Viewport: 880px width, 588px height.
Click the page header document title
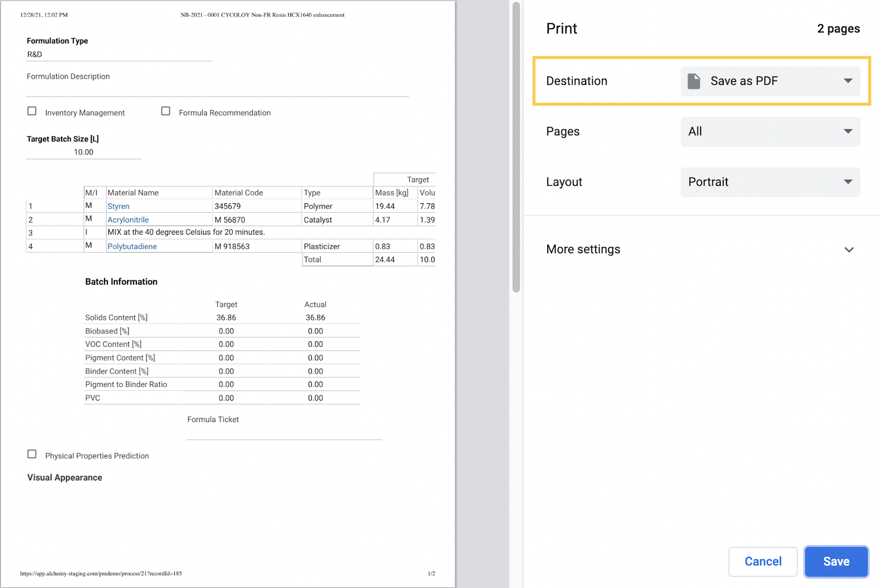click(262, 15)
